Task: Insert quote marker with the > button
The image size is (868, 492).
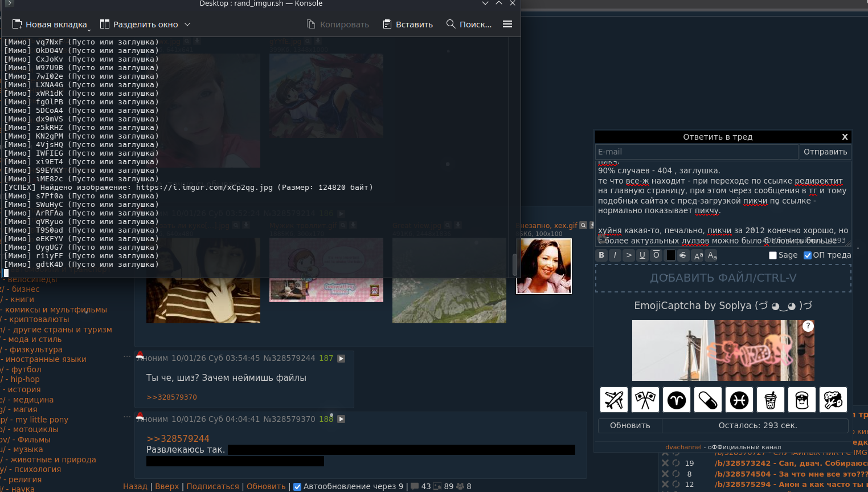Action: tap(629, 255)
